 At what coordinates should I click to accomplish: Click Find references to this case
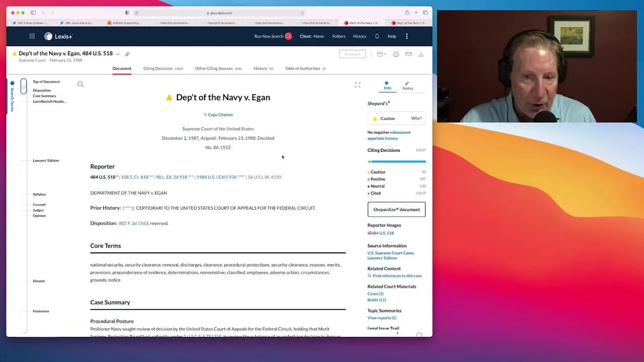(x=397, y=276)
